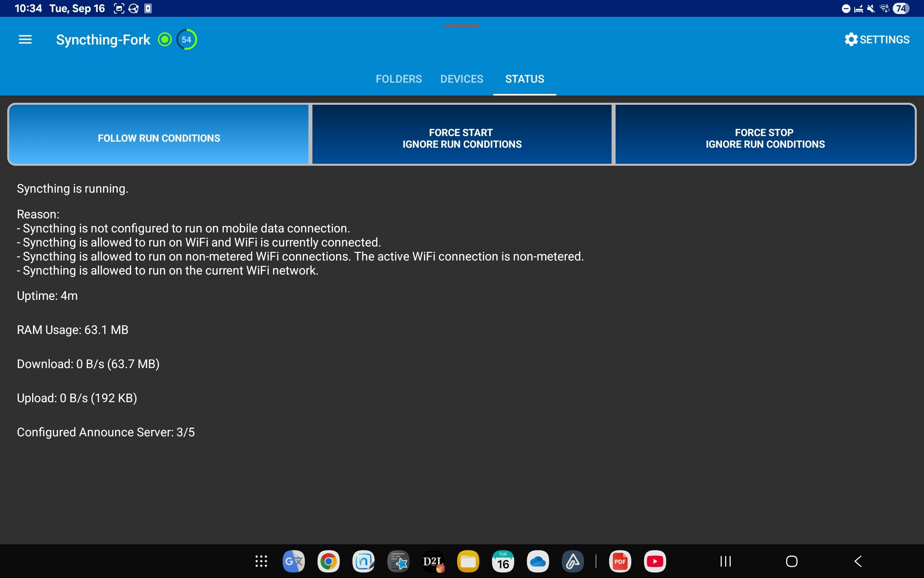Switch to the Folders tab
This screenshot has width=924, height=578.
click(x=399, y=79)
